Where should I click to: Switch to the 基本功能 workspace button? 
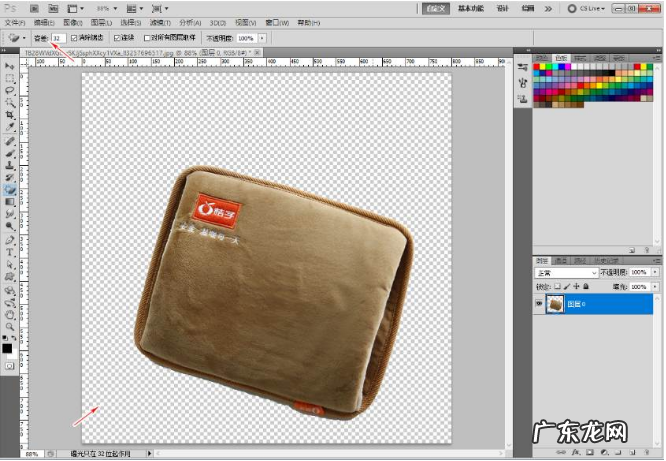click(x=471, y=8)
